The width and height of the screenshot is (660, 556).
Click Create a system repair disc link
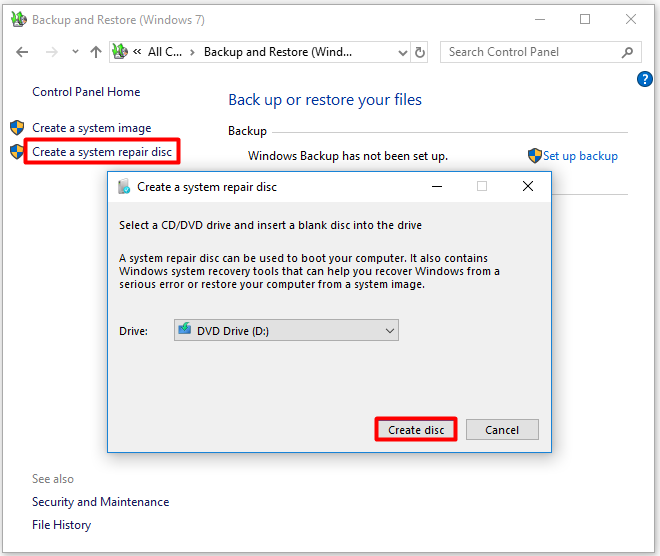coord(102,152)
